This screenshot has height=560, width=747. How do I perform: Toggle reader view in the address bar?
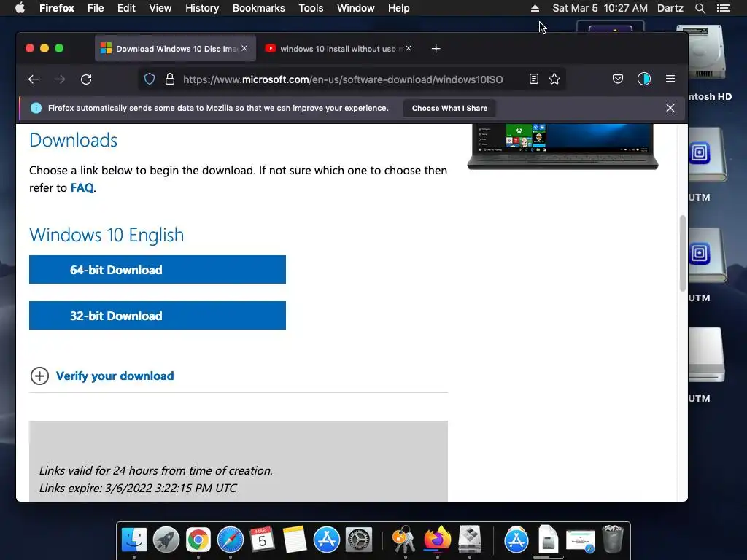click(x=533, y=79)
